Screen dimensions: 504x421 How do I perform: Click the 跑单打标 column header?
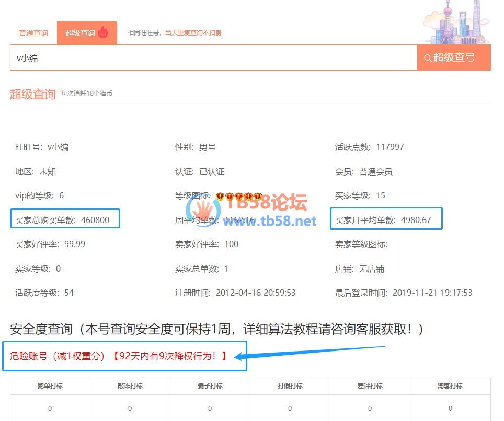[x=50, y=386]
